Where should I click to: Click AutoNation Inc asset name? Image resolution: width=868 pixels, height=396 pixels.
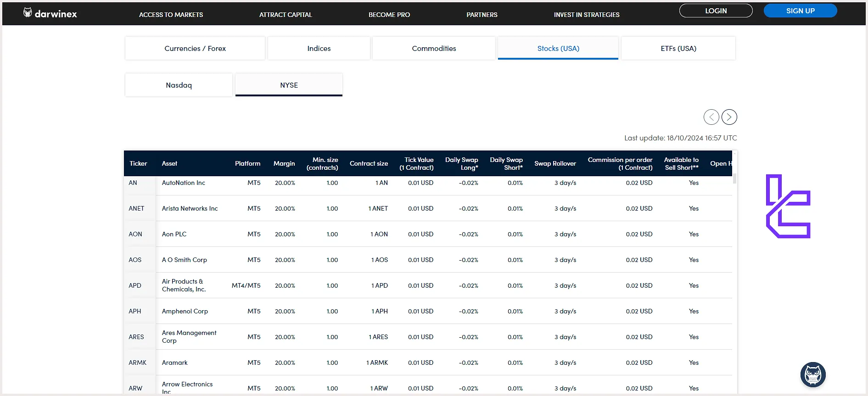(x=184, y=183)
